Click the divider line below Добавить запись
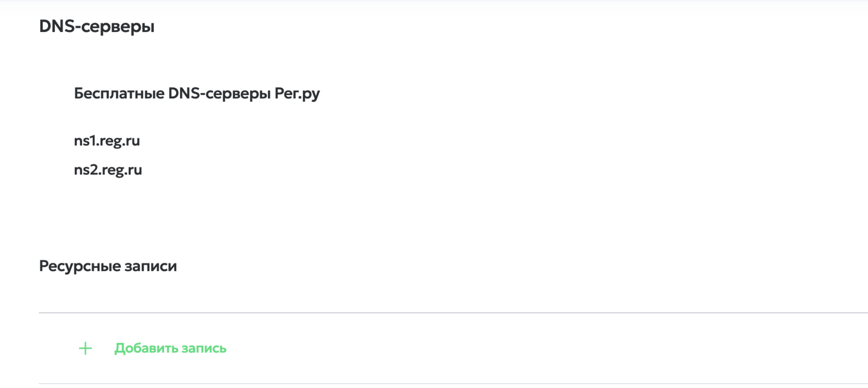Image resolution: width=868 pixels, height=388 pixels. coord(453,384)
